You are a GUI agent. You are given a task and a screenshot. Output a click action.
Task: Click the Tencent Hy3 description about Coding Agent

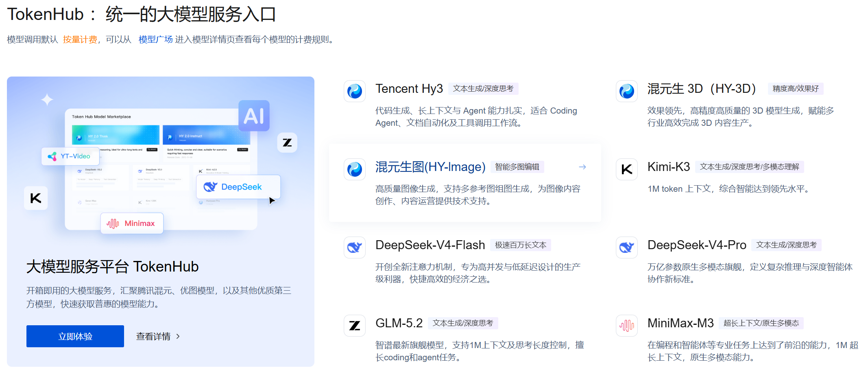[x=476, y=117]
